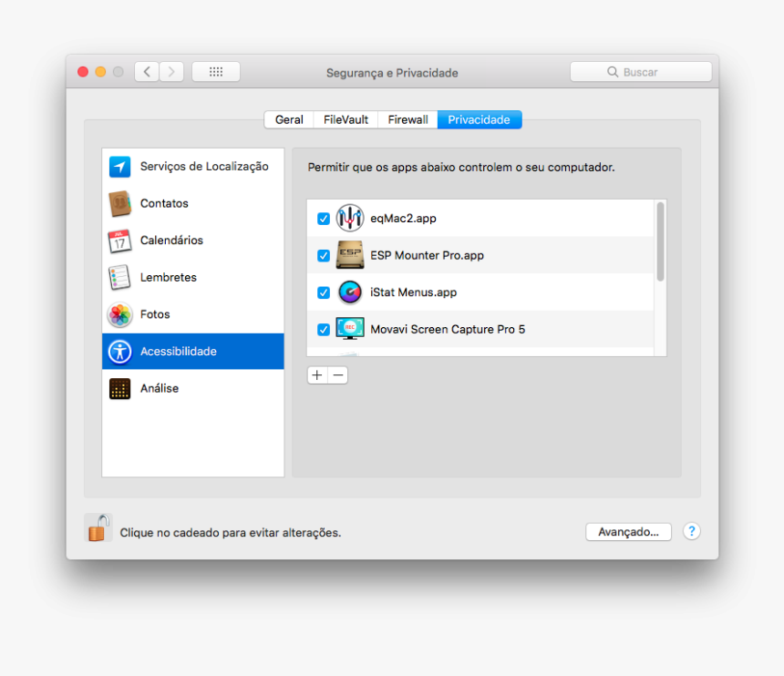Image resolution: width=784 pixels, height=676 pixels.
Task: Go back with the left chevron
Action: (x=147, y=72)
